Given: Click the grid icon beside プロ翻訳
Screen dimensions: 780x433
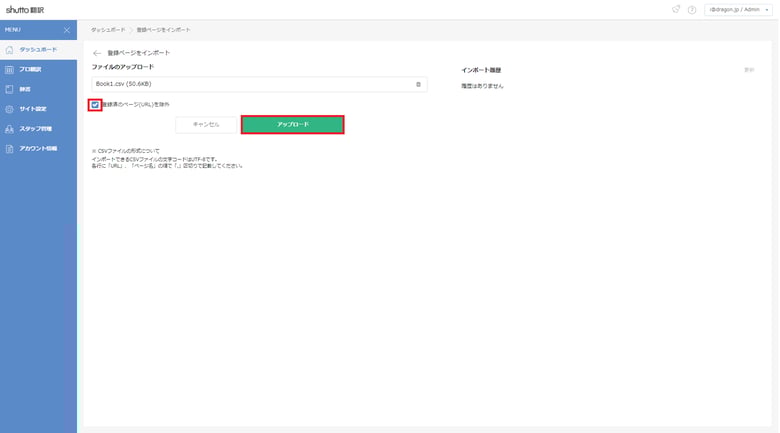Looking at the screenshot, I should 9,70.
